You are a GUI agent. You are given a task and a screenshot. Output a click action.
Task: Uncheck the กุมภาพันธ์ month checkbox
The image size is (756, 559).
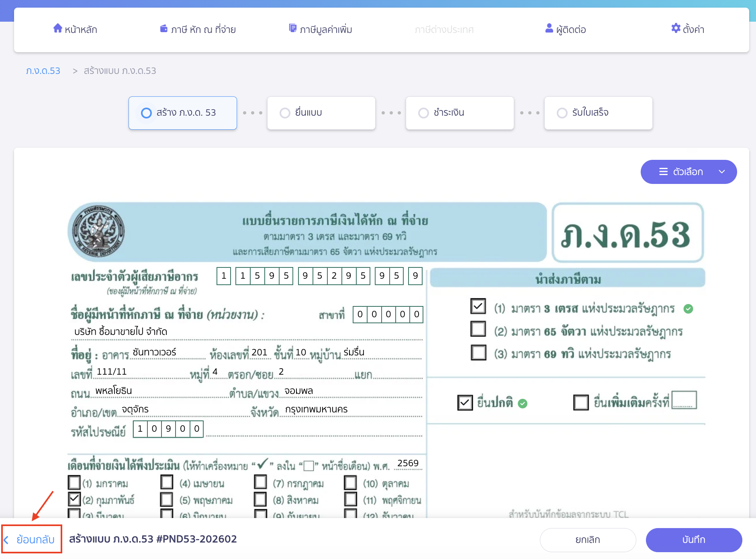(74, 499)
